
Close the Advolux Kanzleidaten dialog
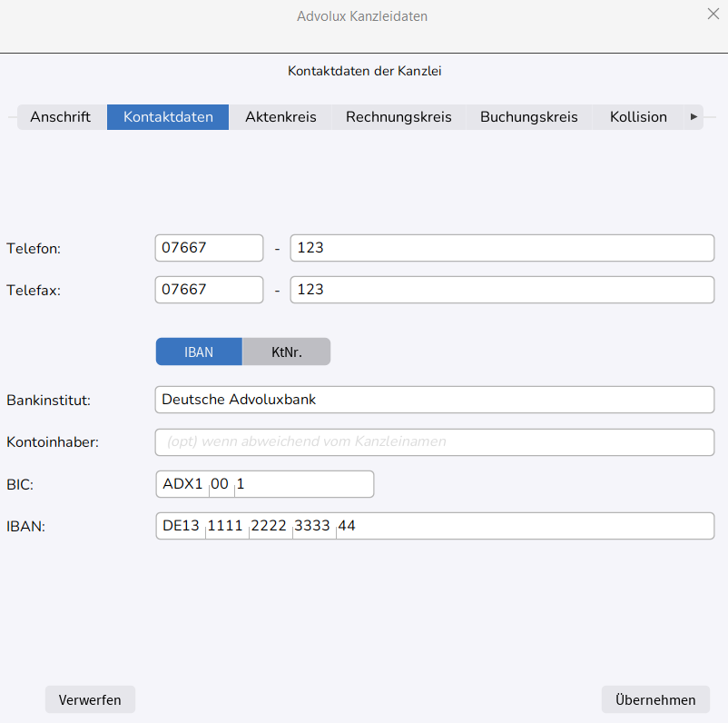coord(713,14)
